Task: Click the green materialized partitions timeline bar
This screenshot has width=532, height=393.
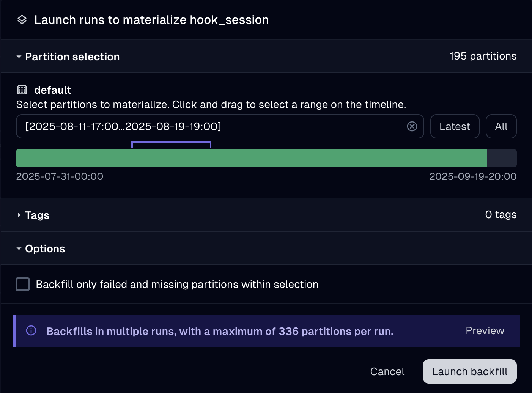Action: click(251, 158)
